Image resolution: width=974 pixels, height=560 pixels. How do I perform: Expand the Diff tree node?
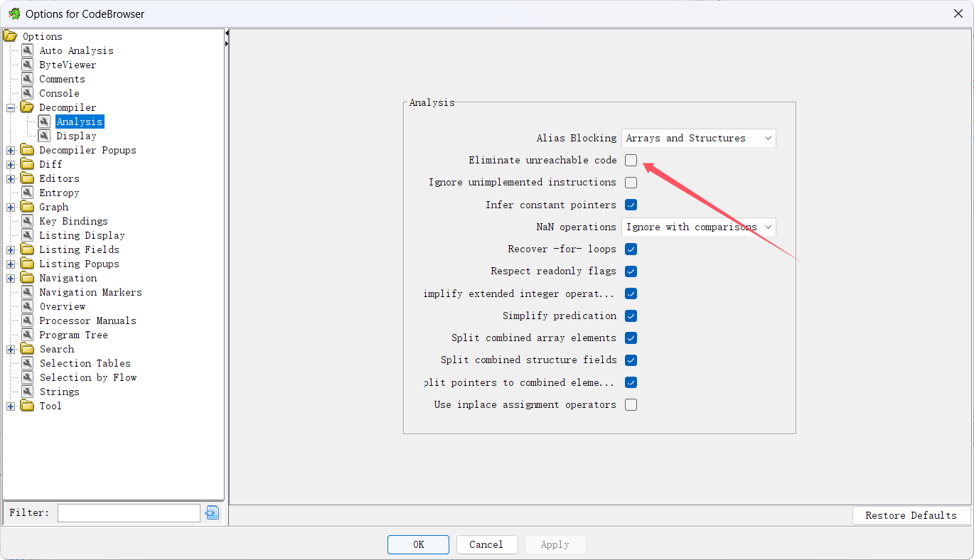[11, 165]
